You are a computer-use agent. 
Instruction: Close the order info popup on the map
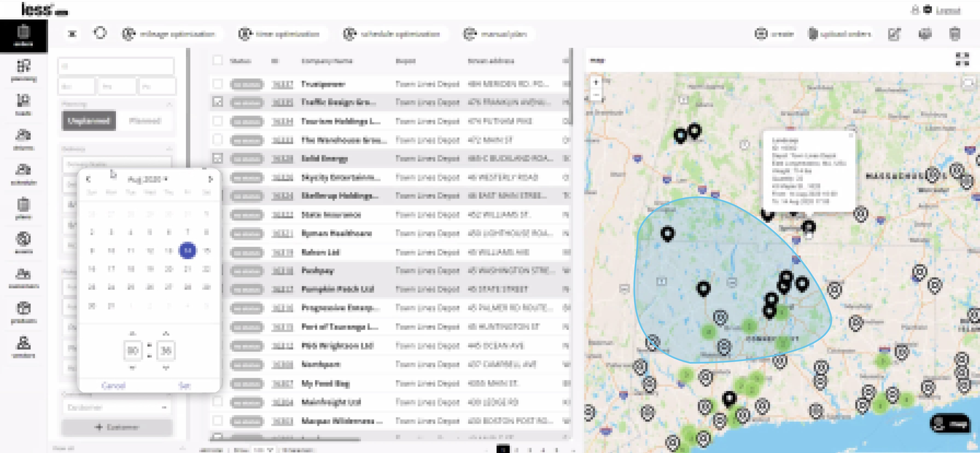851,134
